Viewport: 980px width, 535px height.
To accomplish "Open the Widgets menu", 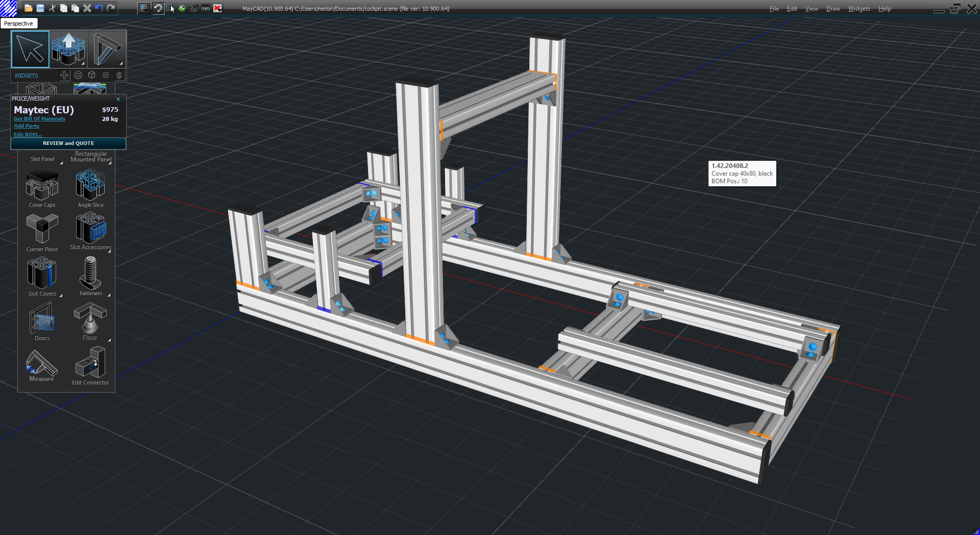I will coord(859,9).
